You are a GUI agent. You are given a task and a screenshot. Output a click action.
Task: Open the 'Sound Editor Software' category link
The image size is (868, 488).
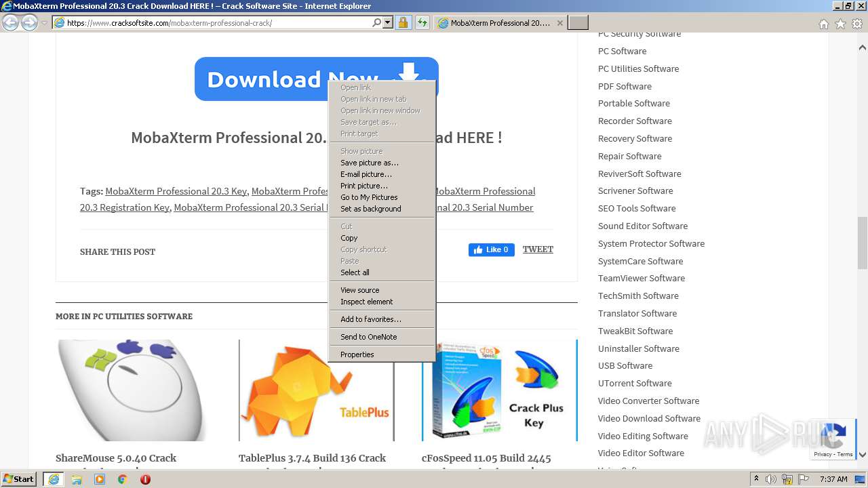click(643, 226)
